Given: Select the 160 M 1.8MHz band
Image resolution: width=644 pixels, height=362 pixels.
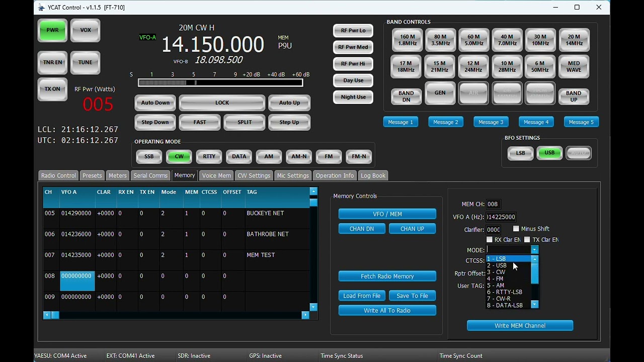Looking at the screenshot, I should pyautogui.click(x=407, y=40).
